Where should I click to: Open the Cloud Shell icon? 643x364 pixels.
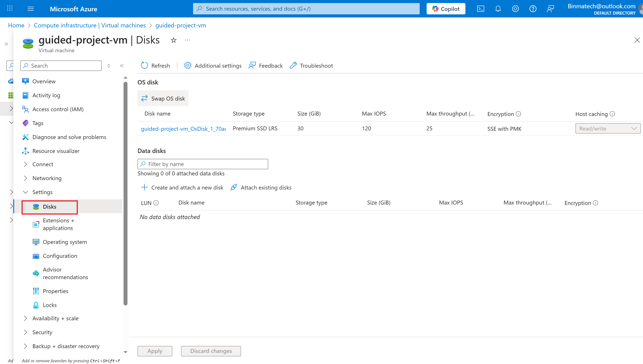click(480, 9)
